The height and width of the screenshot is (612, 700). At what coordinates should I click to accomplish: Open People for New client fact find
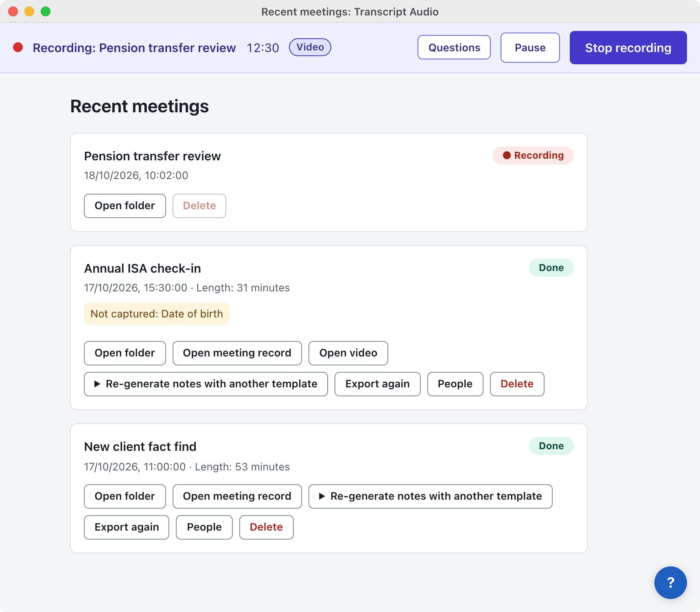click(x=204, y=527)
